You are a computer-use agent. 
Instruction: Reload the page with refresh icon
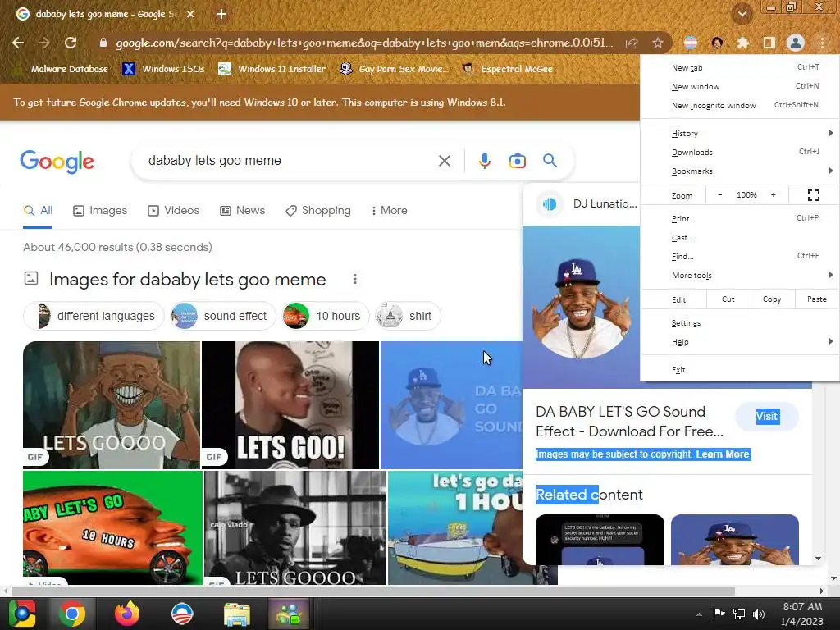pyautogui.click(x=71, y=43)
